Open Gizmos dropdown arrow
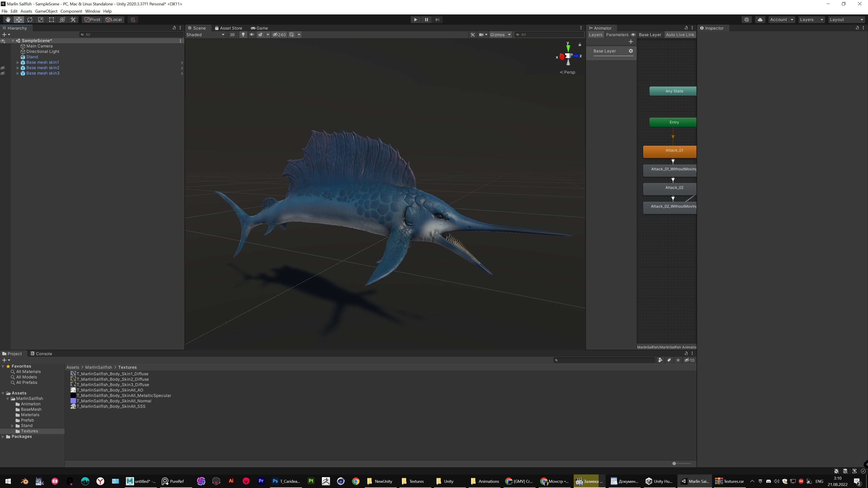The width and height of the screenshot is (868, 488). tap(509, 35)
